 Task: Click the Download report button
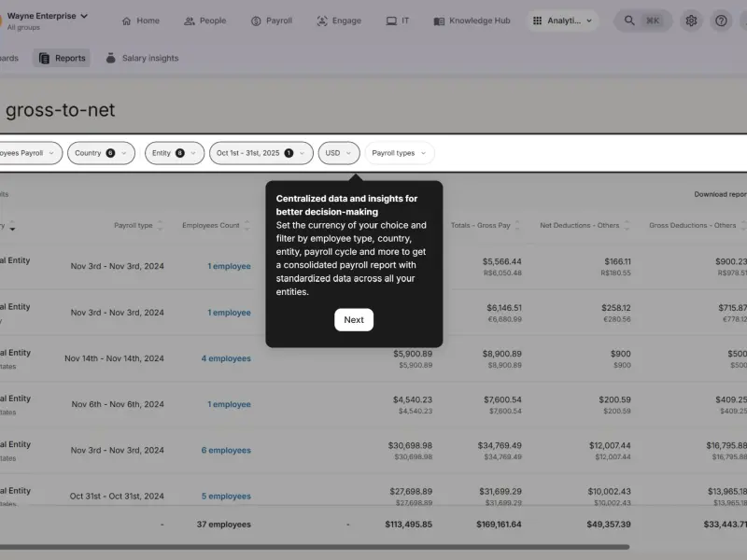720,194
